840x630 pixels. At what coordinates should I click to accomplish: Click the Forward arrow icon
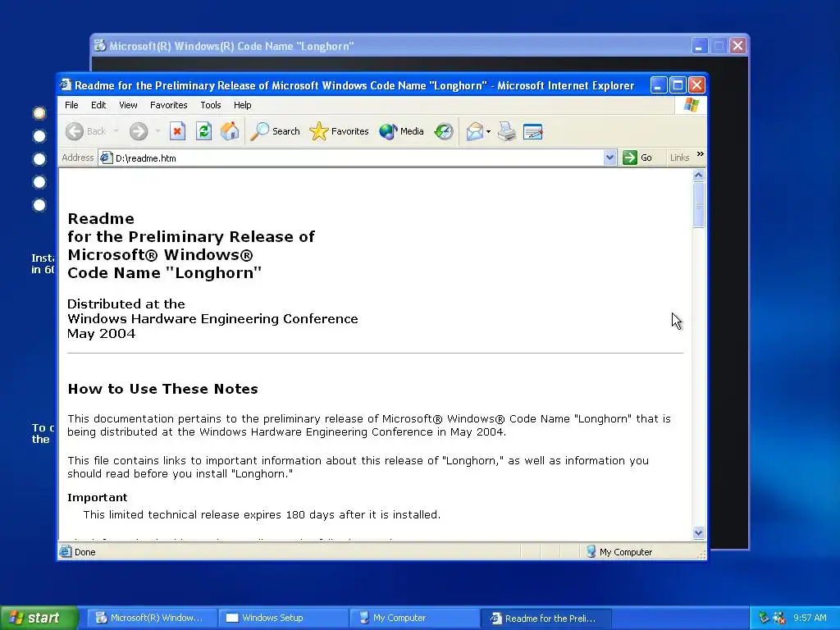[138, 131]
